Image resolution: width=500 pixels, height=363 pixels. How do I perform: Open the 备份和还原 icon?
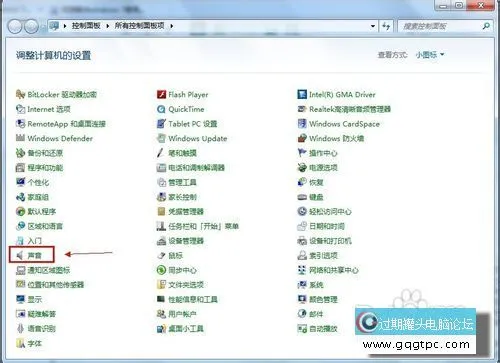(x=20, y=153)
